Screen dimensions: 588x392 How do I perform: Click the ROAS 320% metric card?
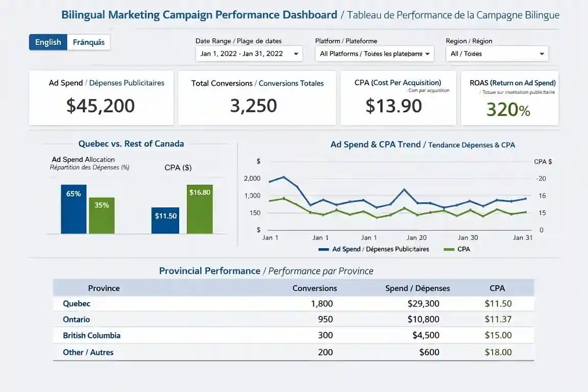pos(510,97)
